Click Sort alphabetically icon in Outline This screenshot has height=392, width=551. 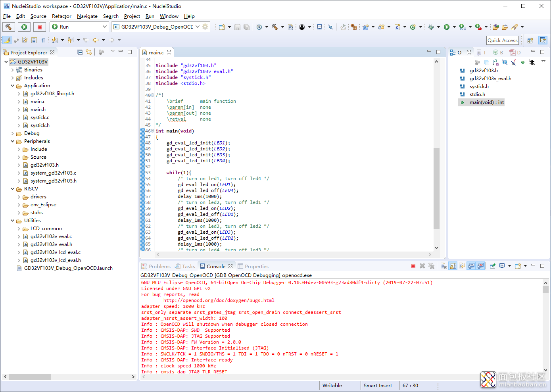click(x=495, y=62)
